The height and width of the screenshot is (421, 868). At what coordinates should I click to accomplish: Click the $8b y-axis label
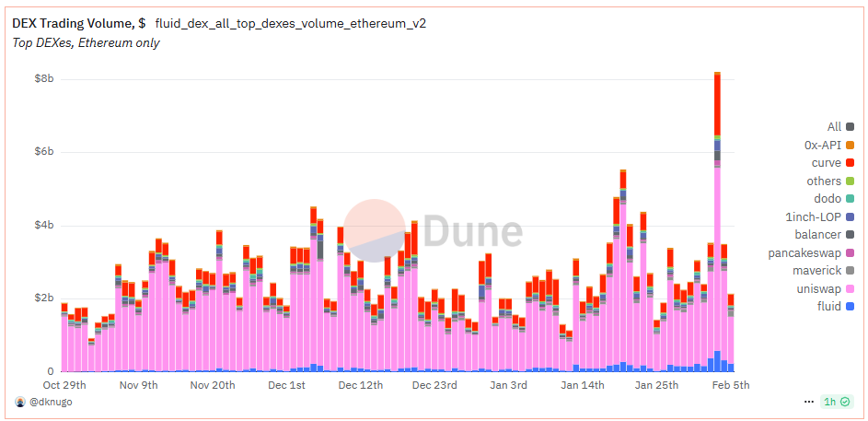click(x=42, y=78)
